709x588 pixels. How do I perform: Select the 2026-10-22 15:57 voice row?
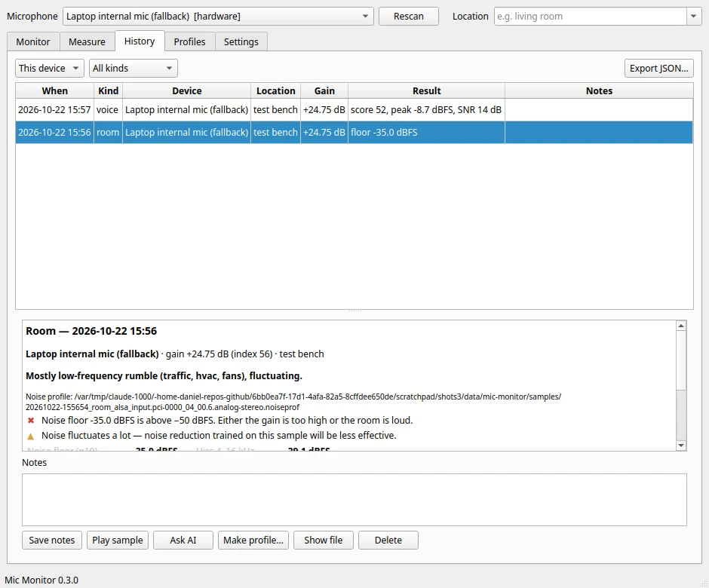354,110
